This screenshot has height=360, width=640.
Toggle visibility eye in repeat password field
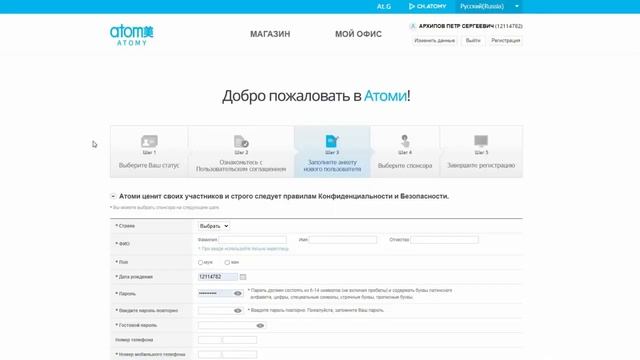click(x=238, y=311)
